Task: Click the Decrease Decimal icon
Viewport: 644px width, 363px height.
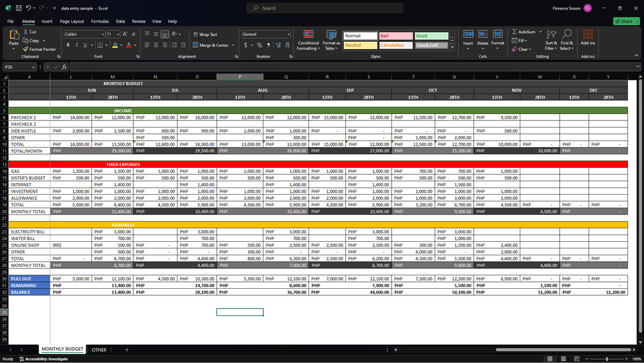Action: click(287, 44)
